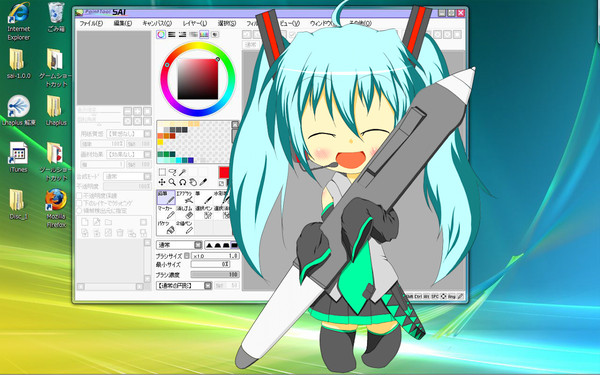Image resolution: width=600 pixels, height=375 pixels.
Task: Open the sai-1.0.0 folder on desktop
Action: pyautogui.click(x=18, y=64)
